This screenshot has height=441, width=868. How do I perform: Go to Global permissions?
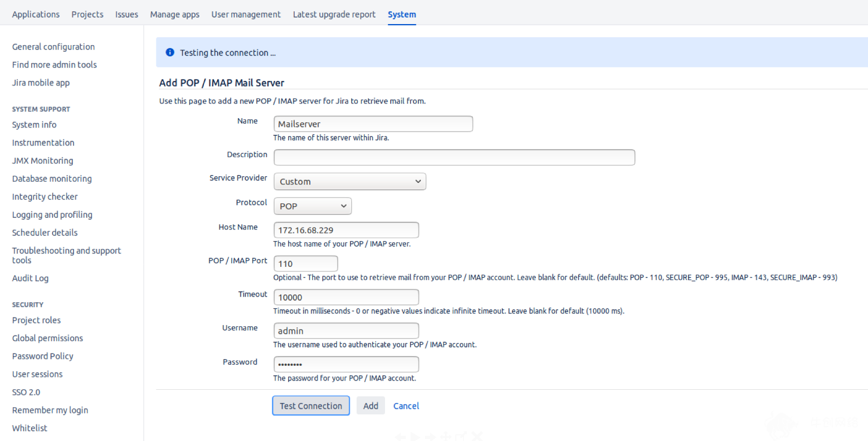48,338
